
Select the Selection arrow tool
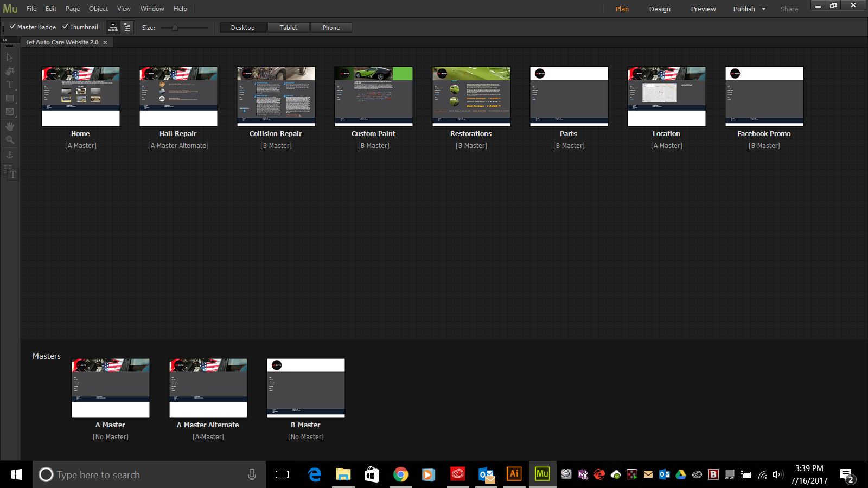pyautogui.click(x=9, y=57)
